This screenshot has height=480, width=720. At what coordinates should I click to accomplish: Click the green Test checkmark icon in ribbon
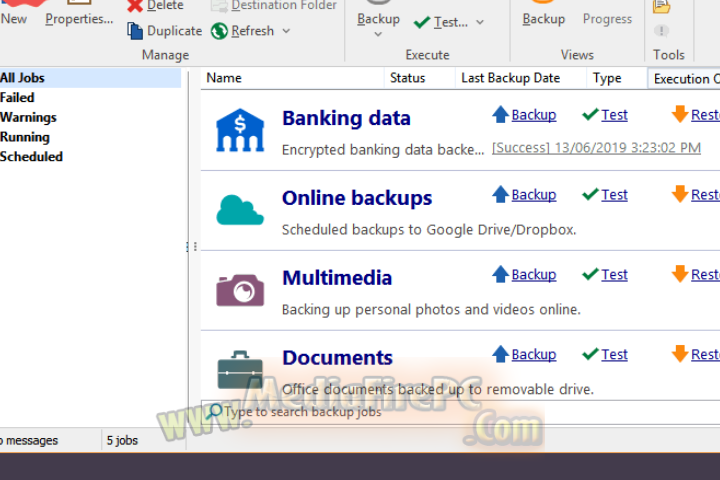tap(422, 22)
